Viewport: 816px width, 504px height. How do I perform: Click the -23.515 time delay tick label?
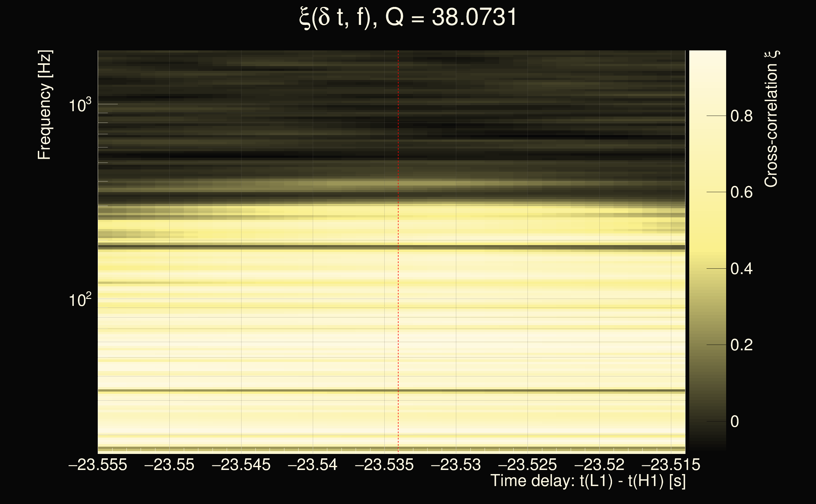pyautogui.click(x=671, y=465)
